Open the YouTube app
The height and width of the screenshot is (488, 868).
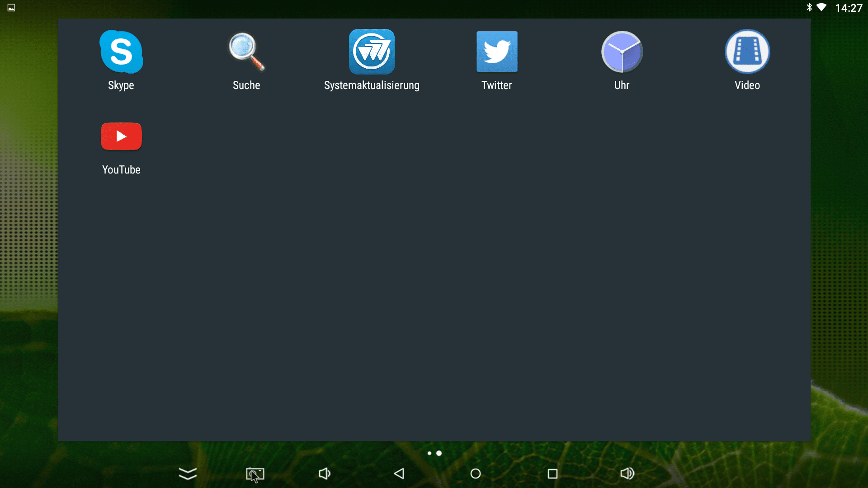[121, 136]
